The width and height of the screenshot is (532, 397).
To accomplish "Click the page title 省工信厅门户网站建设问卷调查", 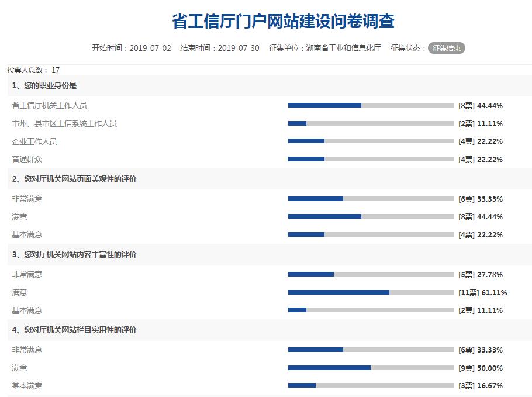I will 283,22.
